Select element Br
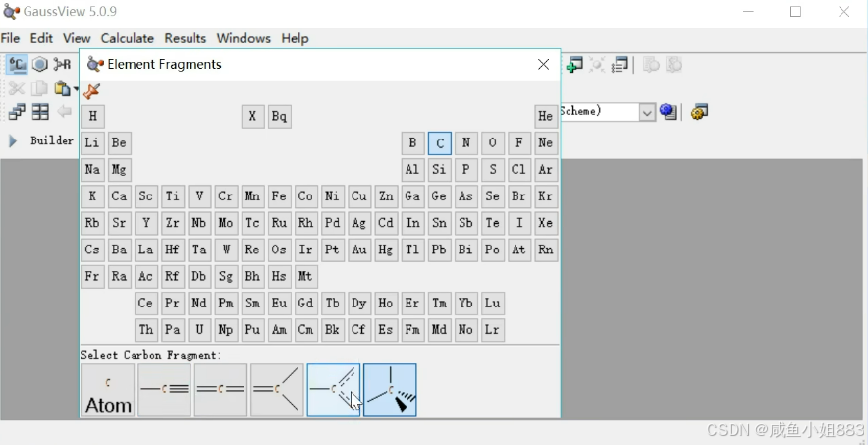 519,196
